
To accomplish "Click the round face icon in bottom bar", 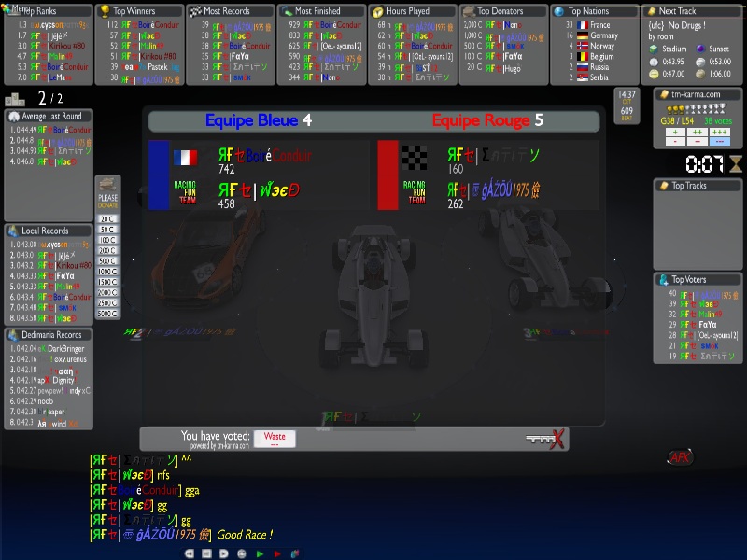I will (x=242, y=553).
